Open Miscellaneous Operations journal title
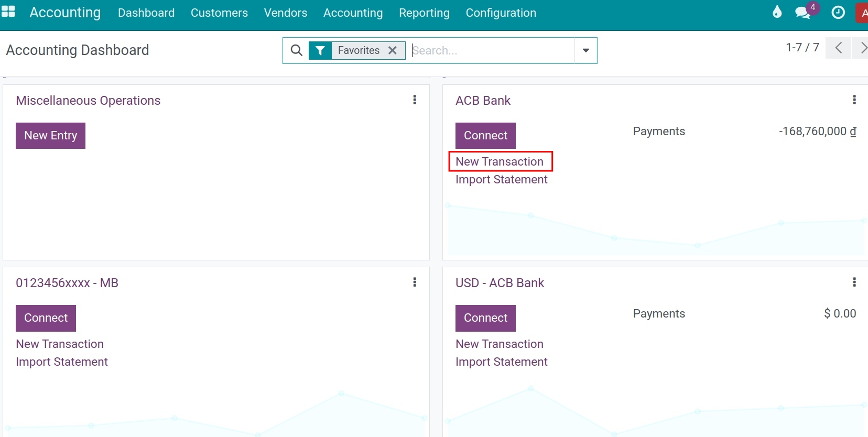868x437 pixels. 88,101
